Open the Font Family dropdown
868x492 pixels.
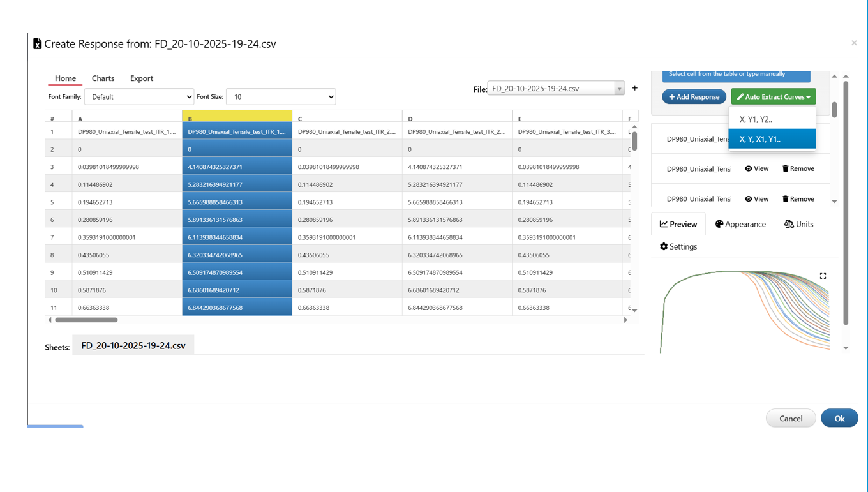click(x=139, y=97)
